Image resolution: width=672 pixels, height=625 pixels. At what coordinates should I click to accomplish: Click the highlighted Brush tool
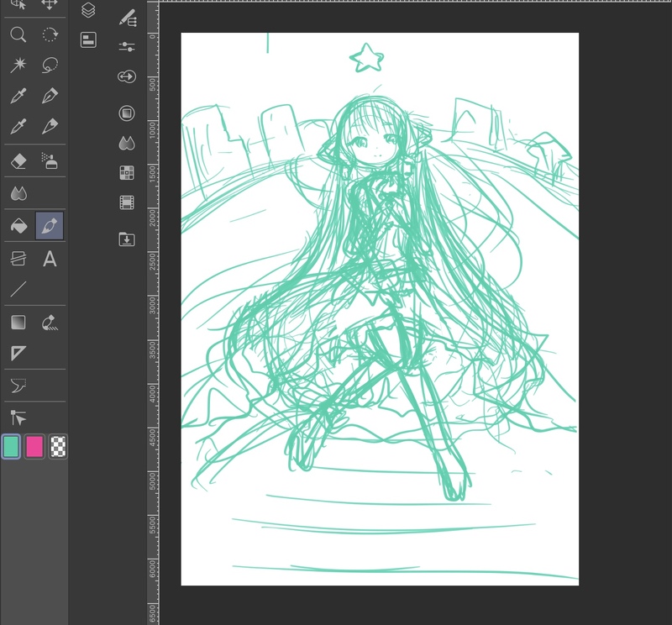pos(50,226)
